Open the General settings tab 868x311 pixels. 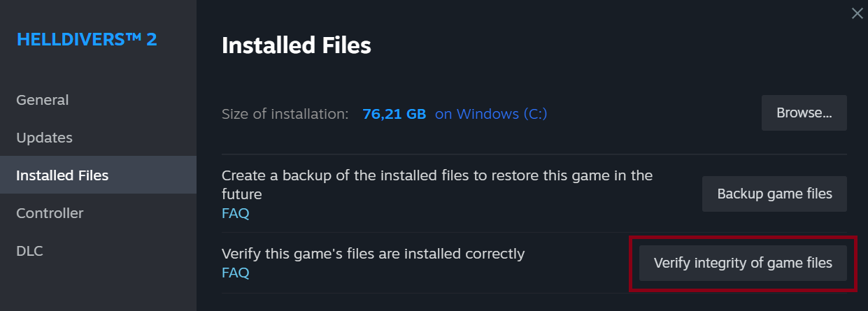tap(43, 100)
